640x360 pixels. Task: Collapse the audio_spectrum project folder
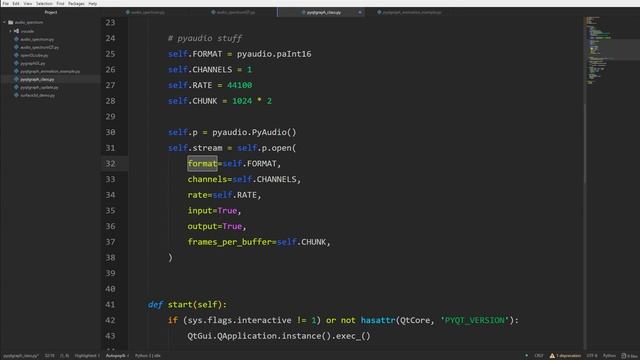(x=4, y=22)
